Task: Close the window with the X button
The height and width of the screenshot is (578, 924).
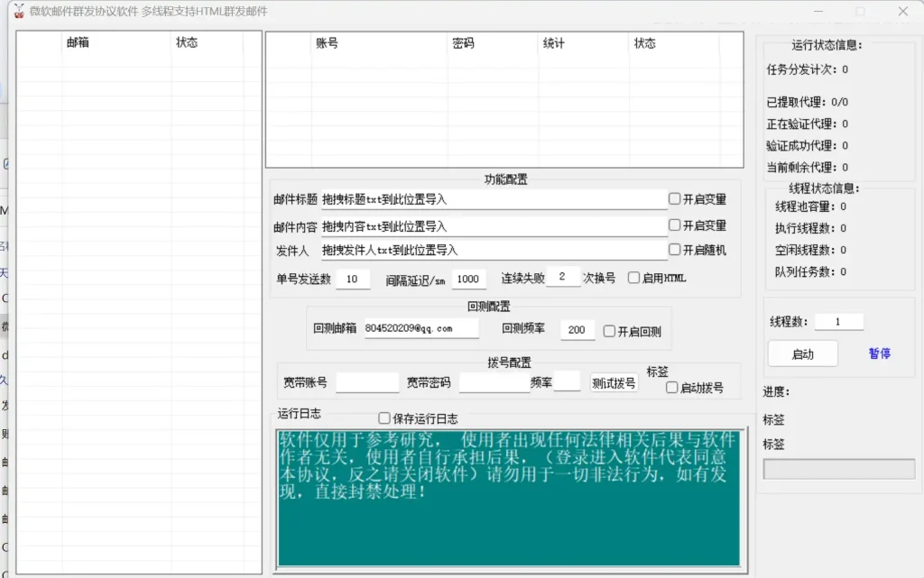Action: pyautogui.click(x=902, y=11)
